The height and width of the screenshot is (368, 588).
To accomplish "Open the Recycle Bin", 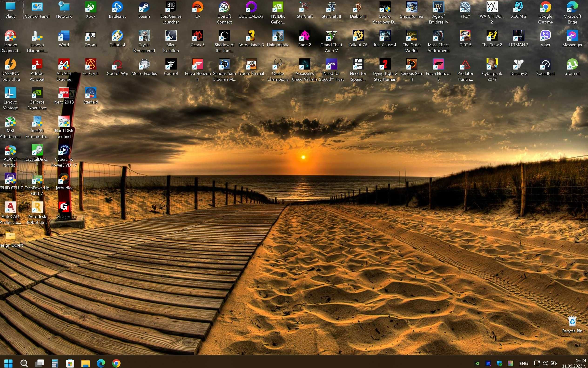I will [572, 325].
